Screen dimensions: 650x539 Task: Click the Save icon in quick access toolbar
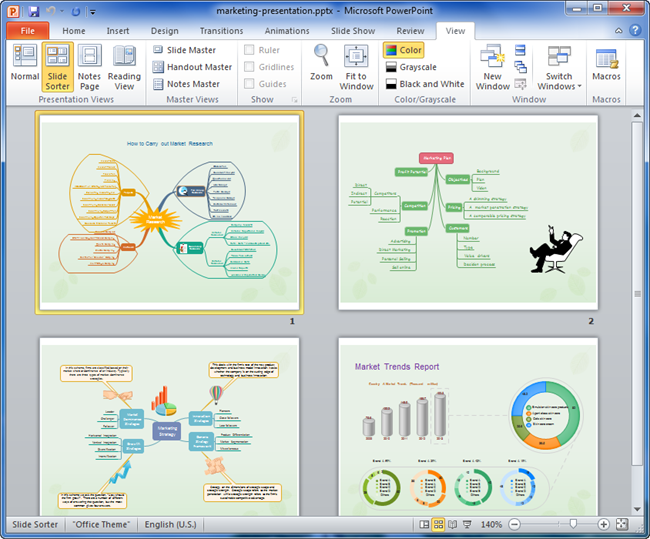33,11
